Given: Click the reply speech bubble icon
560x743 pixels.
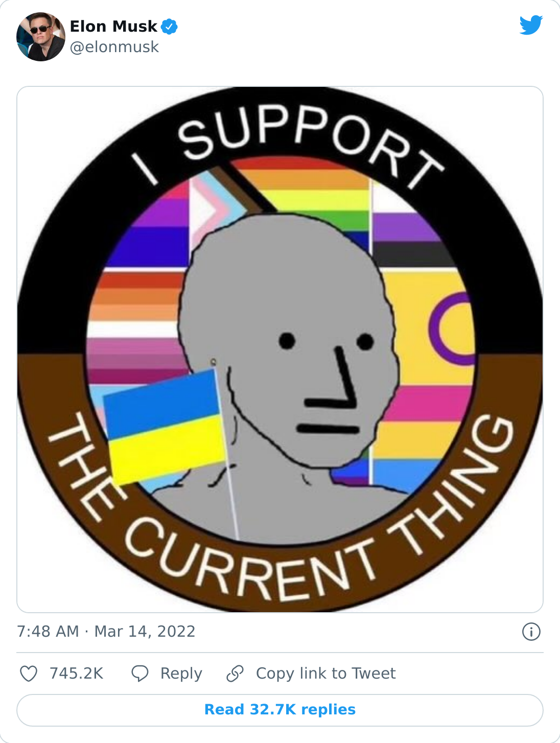Looking at the screenshot, I should coord(140,674).
